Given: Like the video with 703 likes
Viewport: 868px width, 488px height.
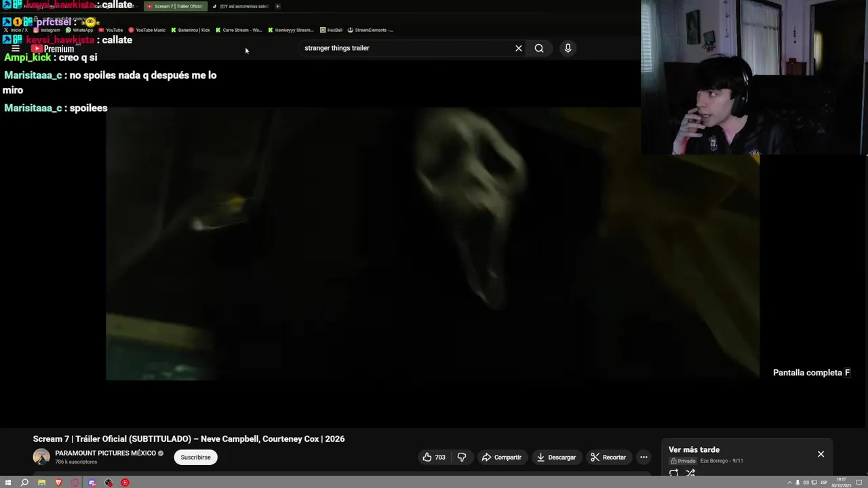Looking at the screenshot, I should (434, 457).
